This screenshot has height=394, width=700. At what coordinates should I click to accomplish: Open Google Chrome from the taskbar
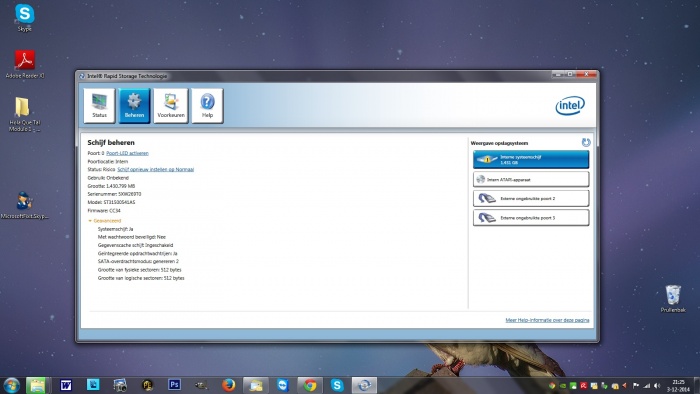coord(310,385)
